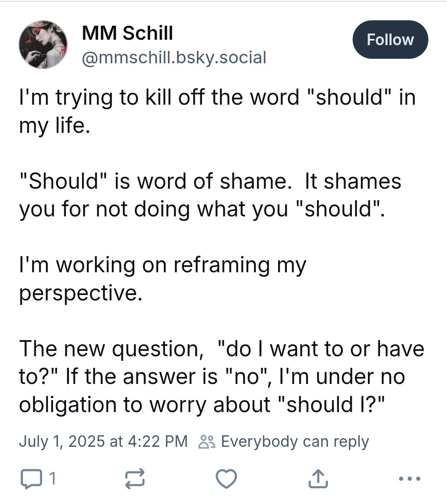Viewport: 447px width, 504px height.
Task: Open the three-dot more options menu
Action: (410, 479)
